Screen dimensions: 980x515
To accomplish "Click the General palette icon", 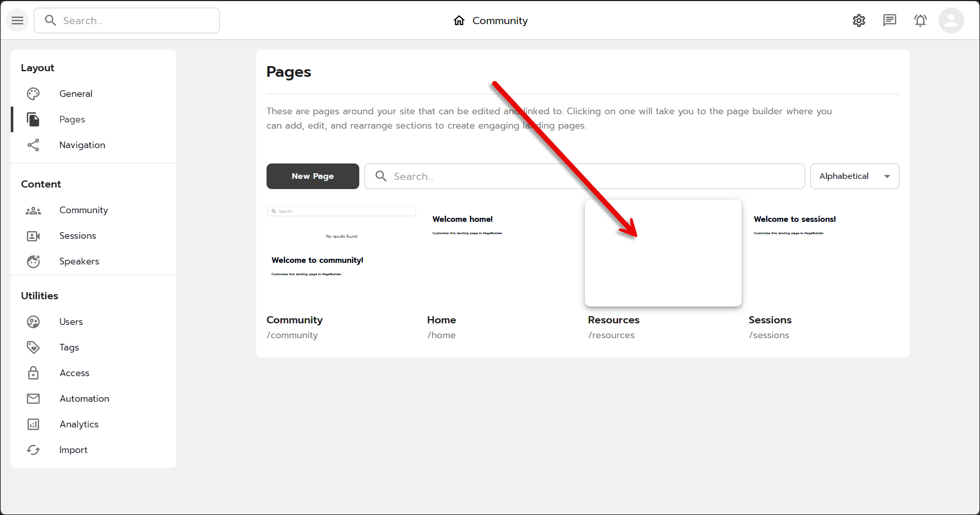I will pos(33,94).
